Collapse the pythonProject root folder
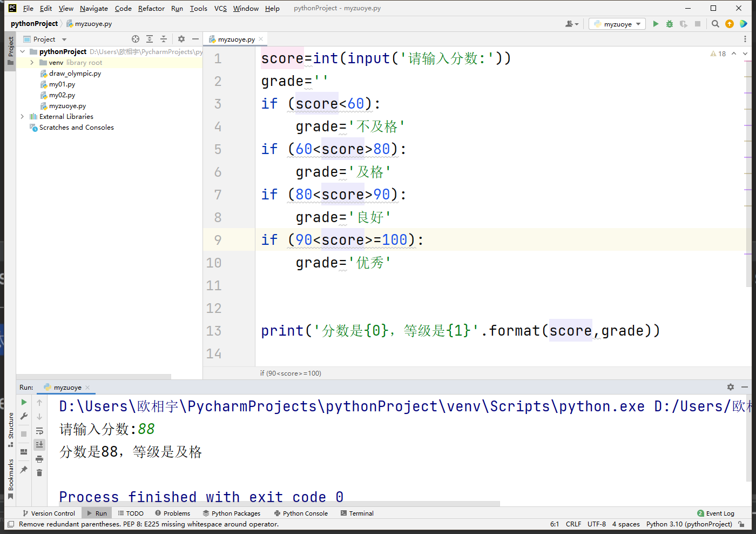This screenshot has width=756, height=534. (x=23, y=52)
